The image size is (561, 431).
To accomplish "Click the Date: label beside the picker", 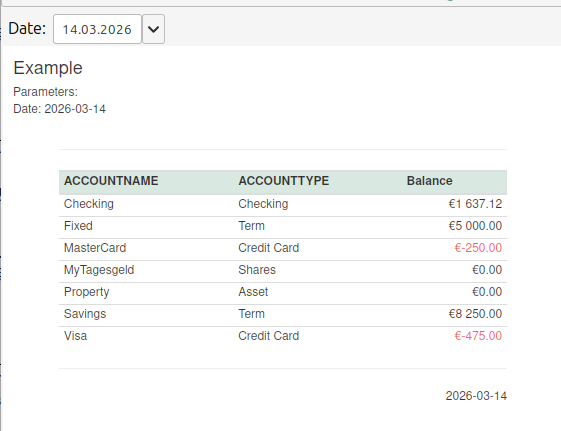I will (x=27, y=29).
